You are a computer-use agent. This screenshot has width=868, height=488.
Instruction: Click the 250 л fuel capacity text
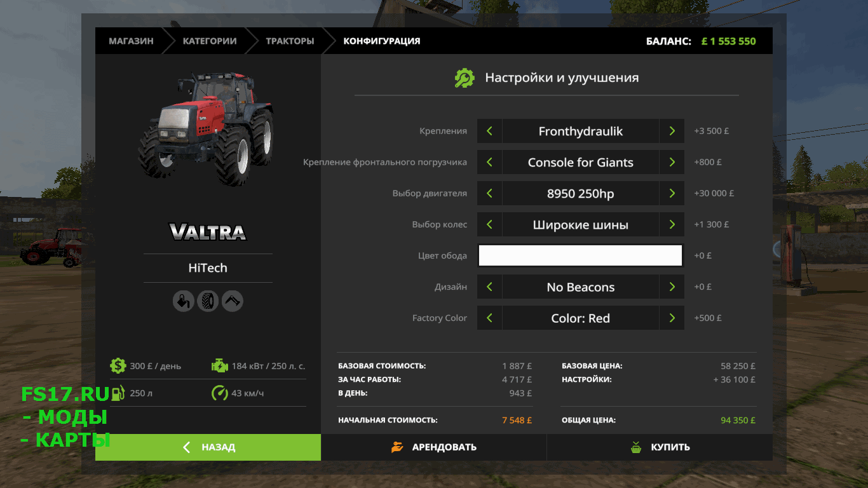(141, 393)
